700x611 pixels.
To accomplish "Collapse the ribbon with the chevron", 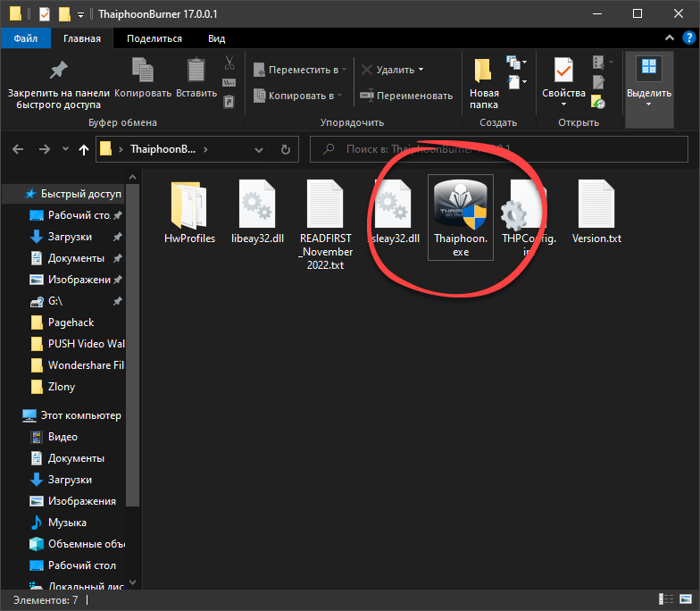I will click(670, 38).
